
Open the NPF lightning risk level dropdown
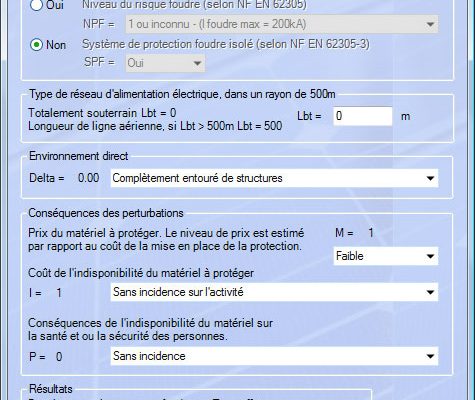click(282, 24)
